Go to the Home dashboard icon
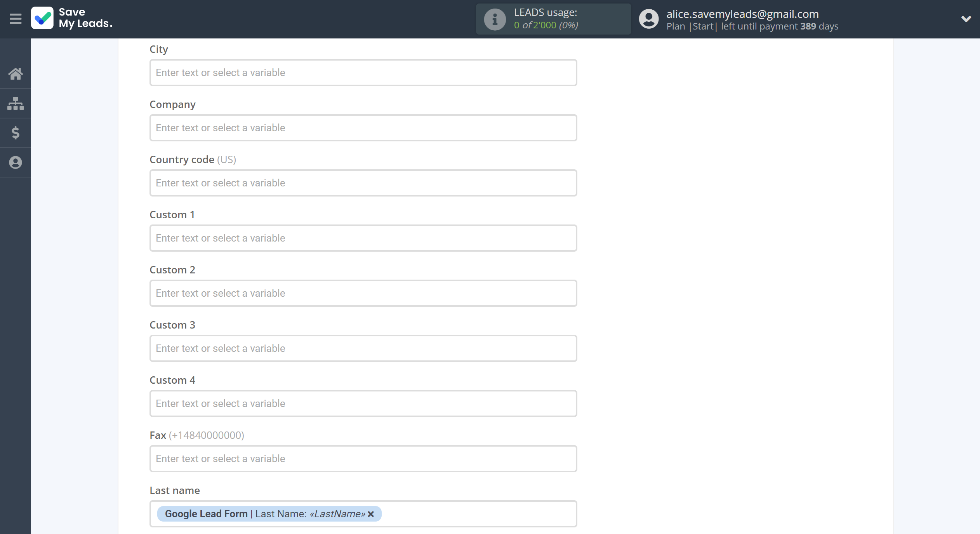The width and height of the screenshot is (980, 534). pyautogui.click(x=16, y=73)
